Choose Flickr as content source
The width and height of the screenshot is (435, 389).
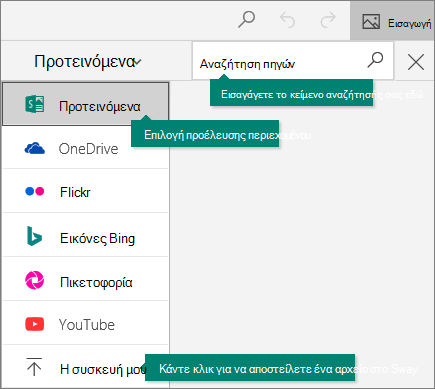pos(86,191)
